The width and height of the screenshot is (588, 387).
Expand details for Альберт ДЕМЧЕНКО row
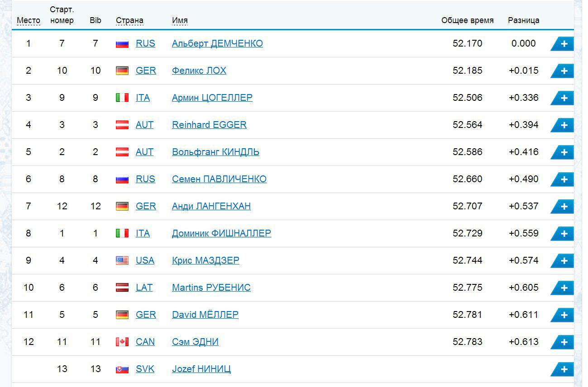tap(564, 44)
